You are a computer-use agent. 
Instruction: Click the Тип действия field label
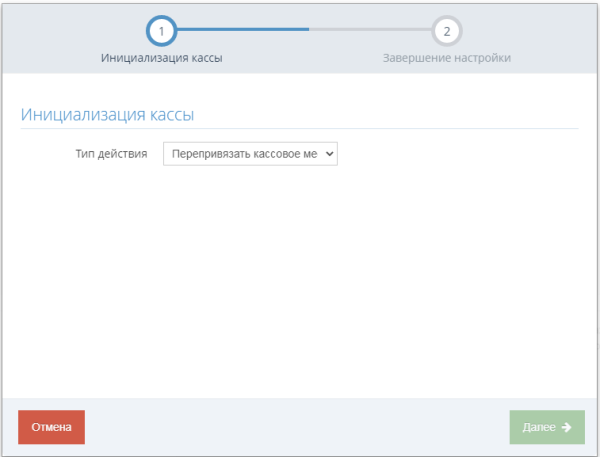pos(111,154)
